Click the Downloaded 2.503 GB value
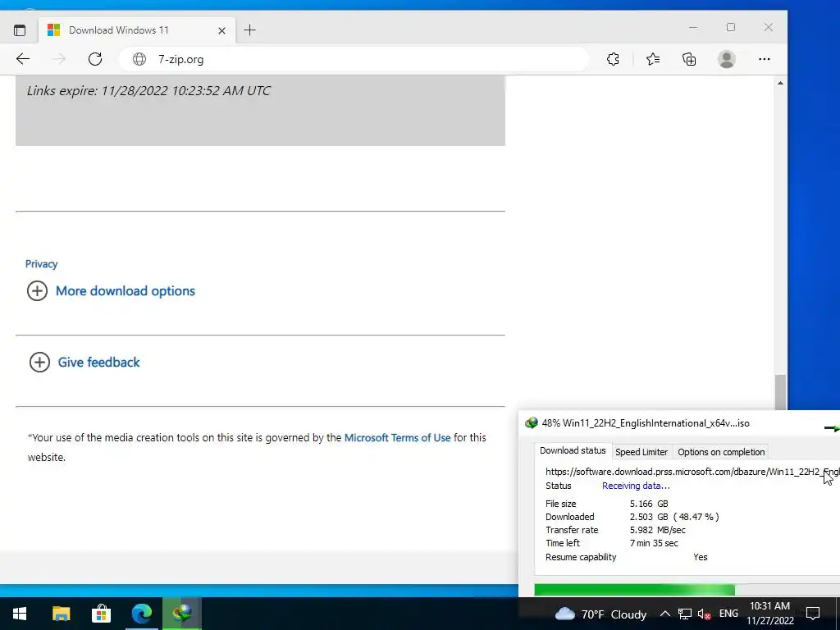Image resolution: width=840 pixels, height=630 pixels. [674, 517]
